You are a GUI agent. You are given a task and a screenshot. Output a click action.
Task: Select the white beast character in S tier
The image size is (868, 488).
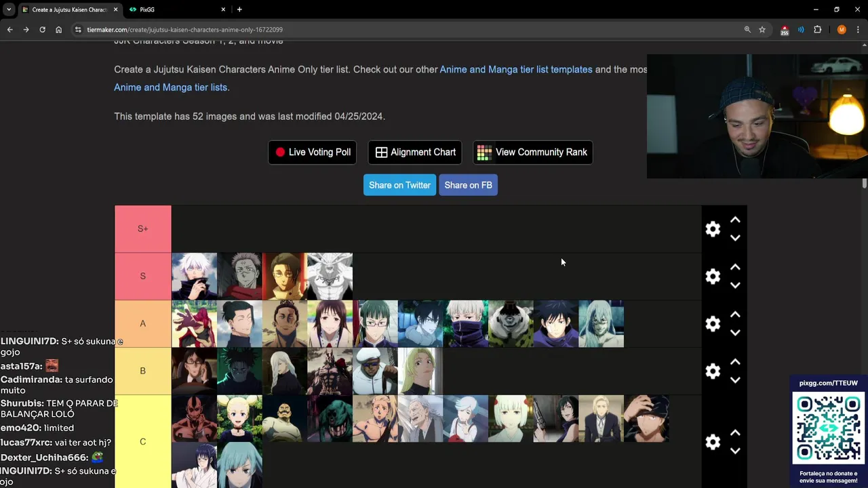coord(330,277)
